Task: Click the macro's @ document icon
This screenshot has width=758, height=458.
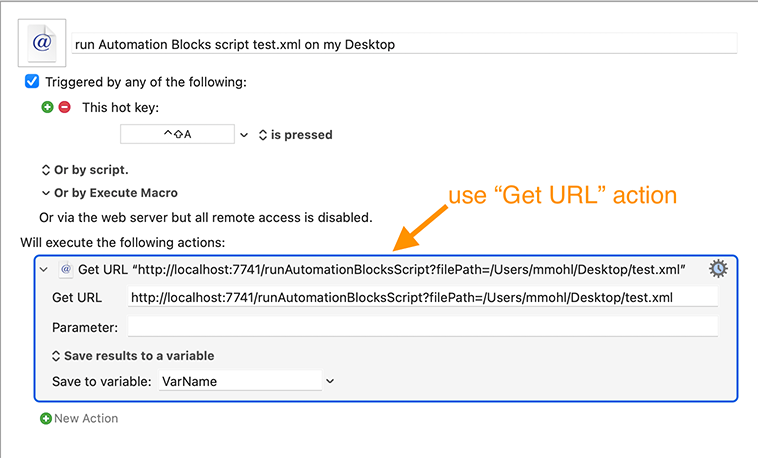Action: point(42,43)
